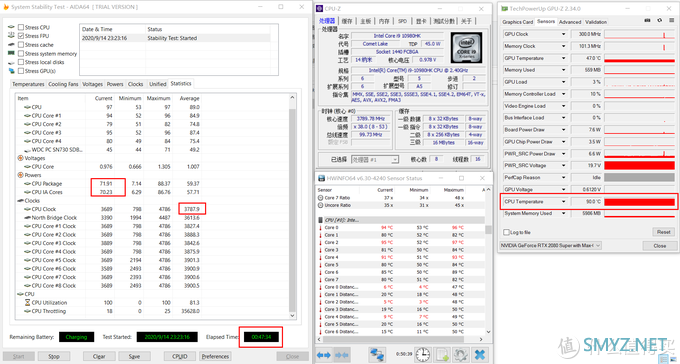The height and width of the screenshot is (364, 680).
Task: Select Advanced tab in GPU-Z
Action: (569, 22)
